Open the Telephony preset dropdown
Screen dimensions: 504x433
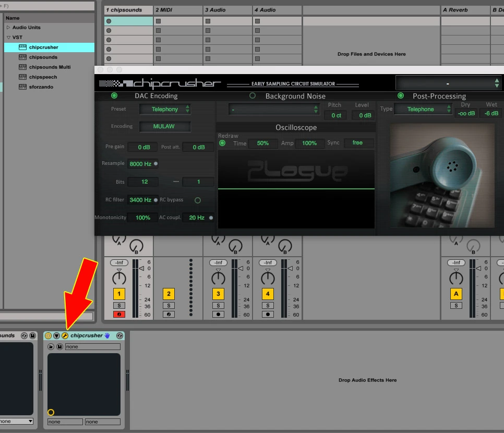coord(165,109)
